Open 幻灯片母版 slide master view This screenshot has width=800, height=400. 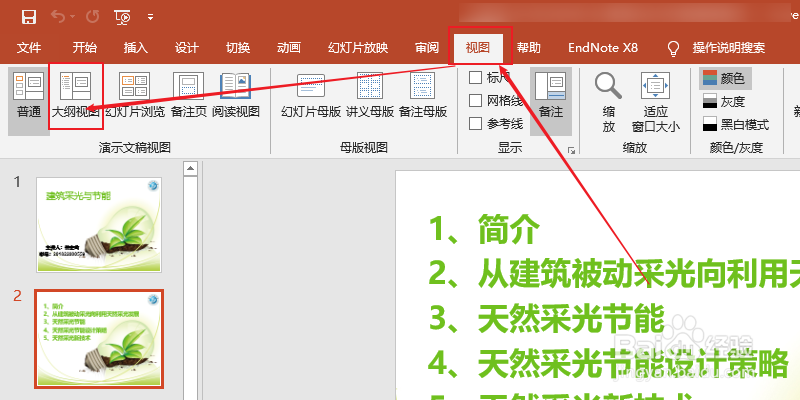pos(311,97)
